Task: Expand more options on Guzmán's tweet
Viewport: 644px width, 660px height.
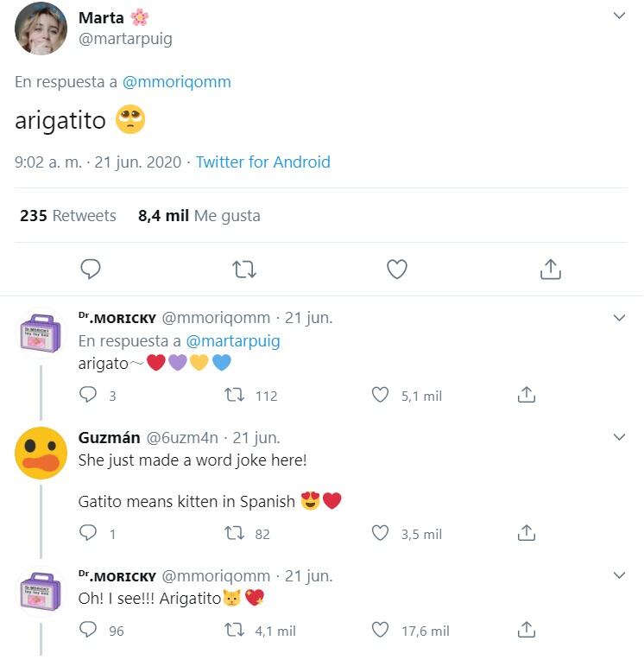Action: 619,437
